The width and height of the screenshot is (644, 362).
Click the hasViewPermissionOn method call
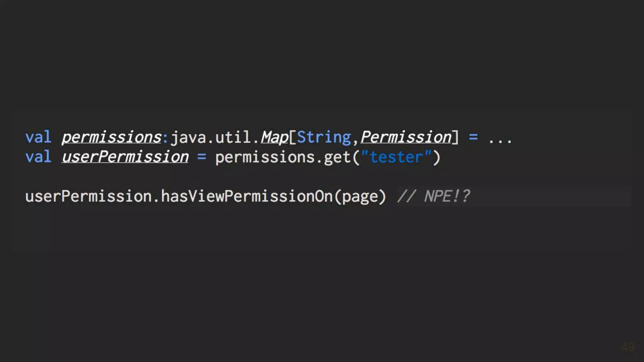coord(247,196)
